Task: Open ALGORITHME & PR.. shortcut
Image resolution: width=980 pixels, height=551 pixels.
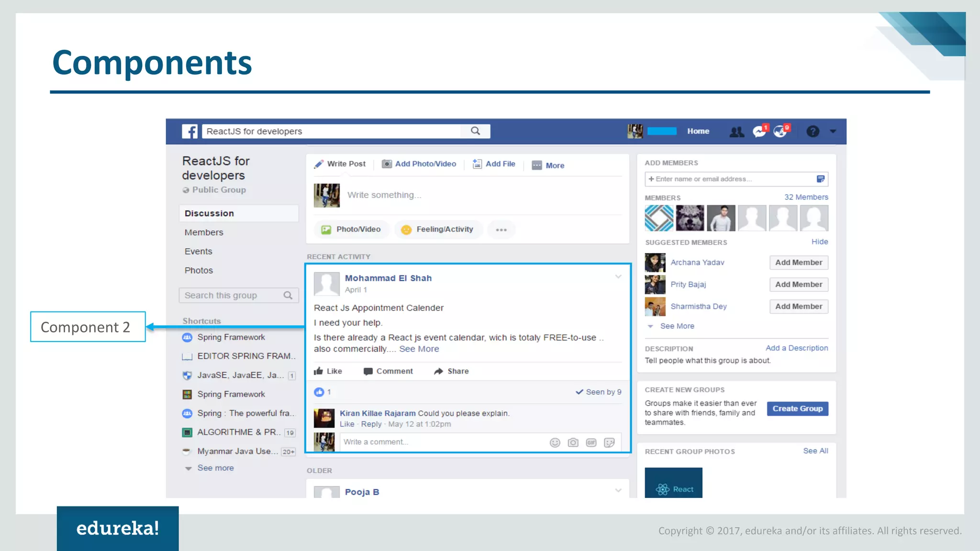Action: pyautogui.click(x=239, y=432)
